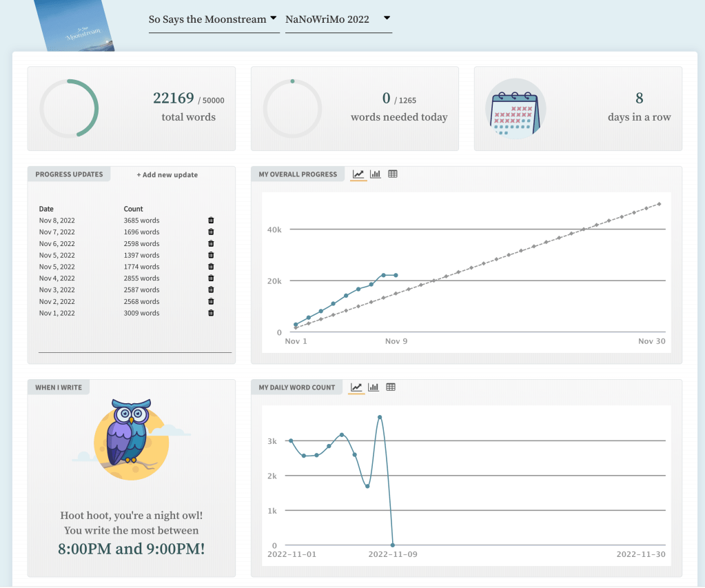Screen dimensions: 705x588
Task: Select line chart view in Daily Word Count
Action: [356, 387]
